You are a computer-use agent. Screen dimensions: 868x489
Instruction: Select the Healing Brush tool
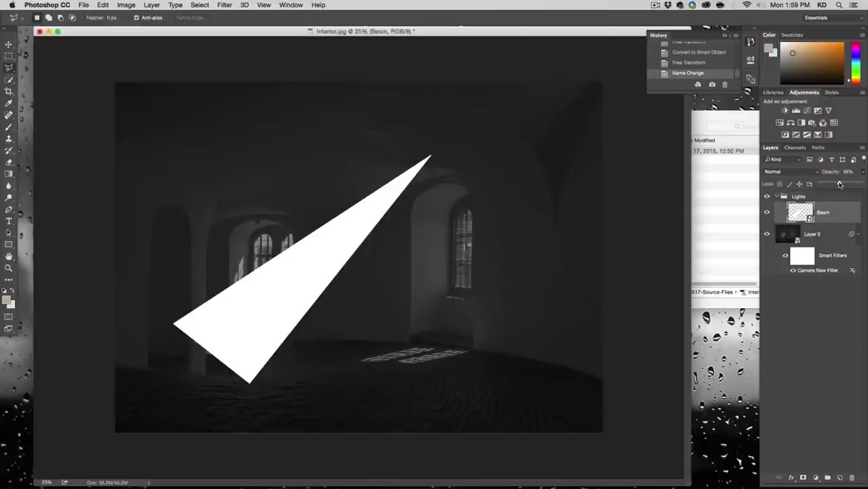click(9, 115)
